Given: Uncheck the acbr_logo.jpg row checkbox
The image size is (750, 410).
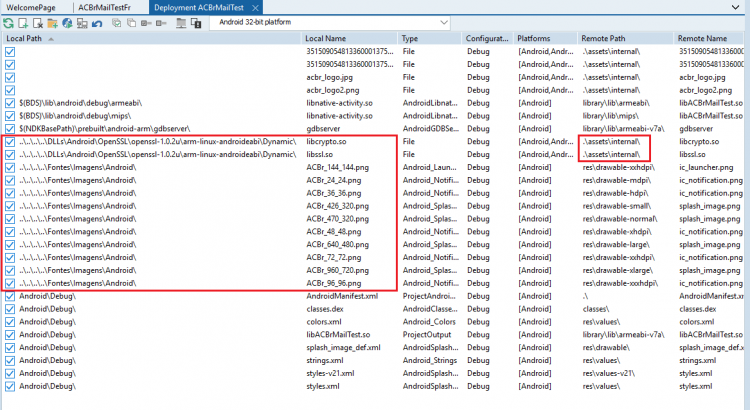Looking at the screenshot, I should click(x=10, y=78).
